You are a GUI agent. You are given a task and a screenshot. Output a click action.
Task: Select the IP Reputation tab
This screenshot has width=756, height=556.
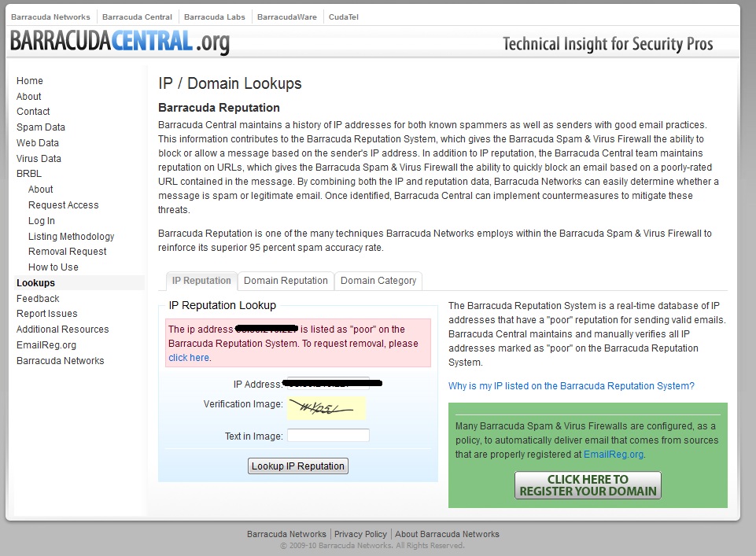pyautogui.click(x=201, y=281)
